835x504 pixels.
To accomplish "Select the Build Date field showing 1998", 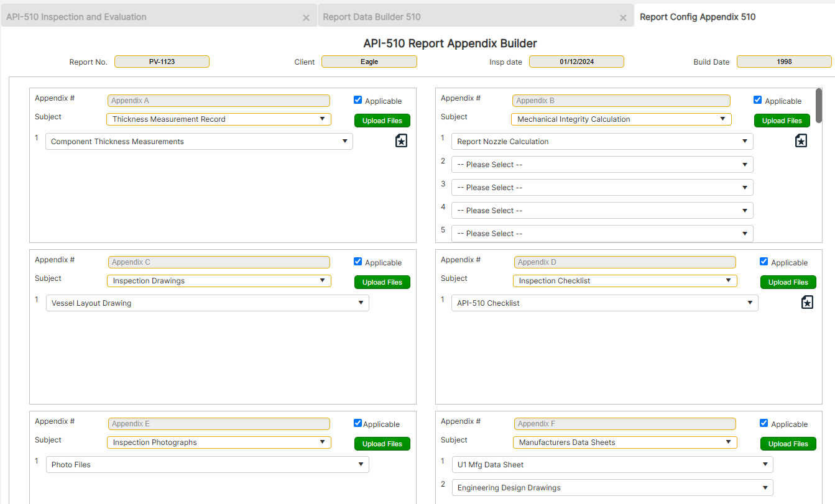I will point(784,62).
